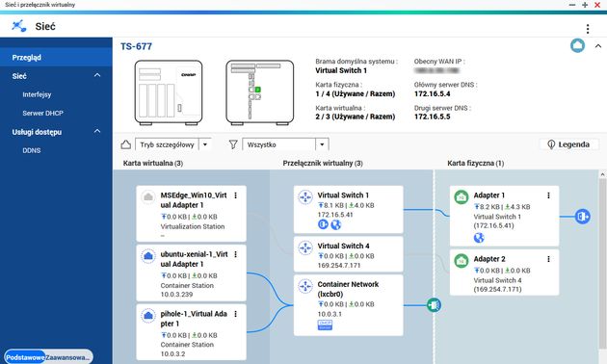Open the Tryb szczegółowy dropdown
The image size is (607, 364).
click(x=173, y=144)
